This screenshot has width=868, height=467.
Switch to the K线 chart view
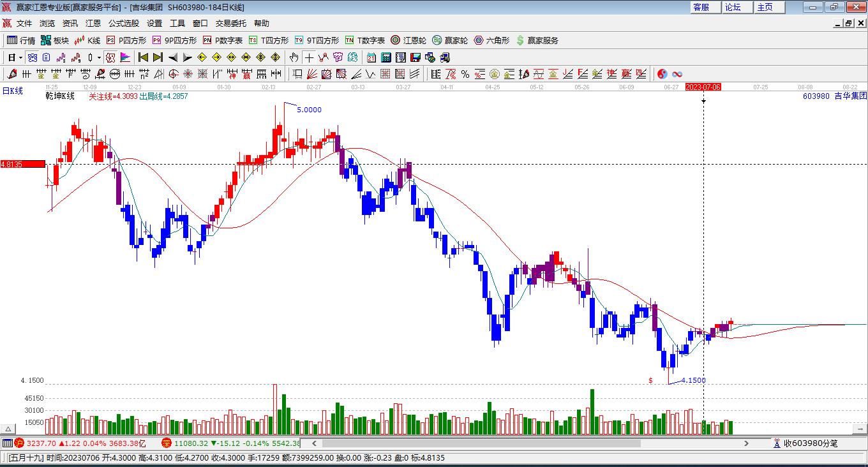[x=87, y=40]
